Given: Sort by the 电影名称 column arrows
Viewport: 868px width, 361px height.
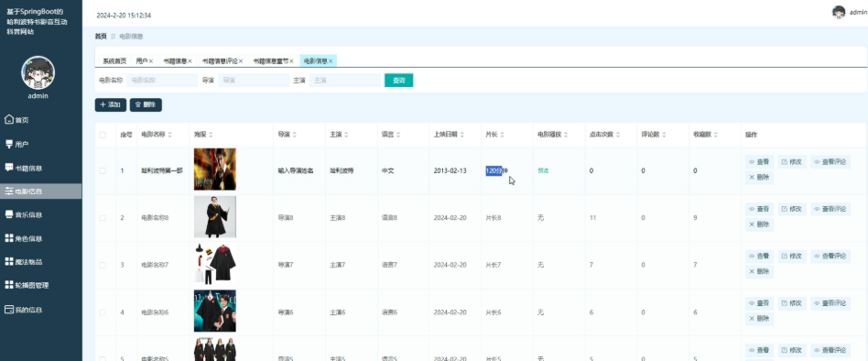Looking at the screenshot, I should point(170,135).
